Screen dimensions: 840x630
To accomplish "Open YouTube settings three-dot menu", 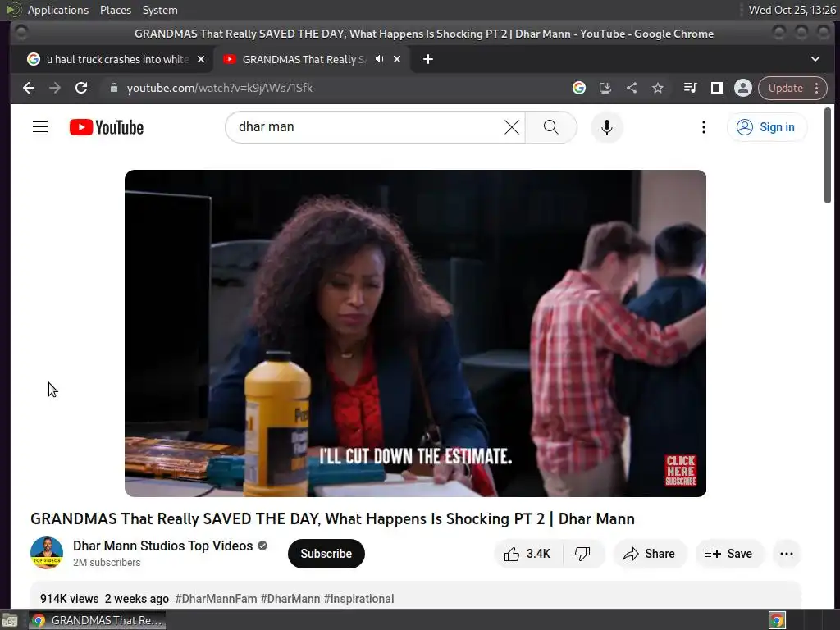I will (x=703, y=127).
